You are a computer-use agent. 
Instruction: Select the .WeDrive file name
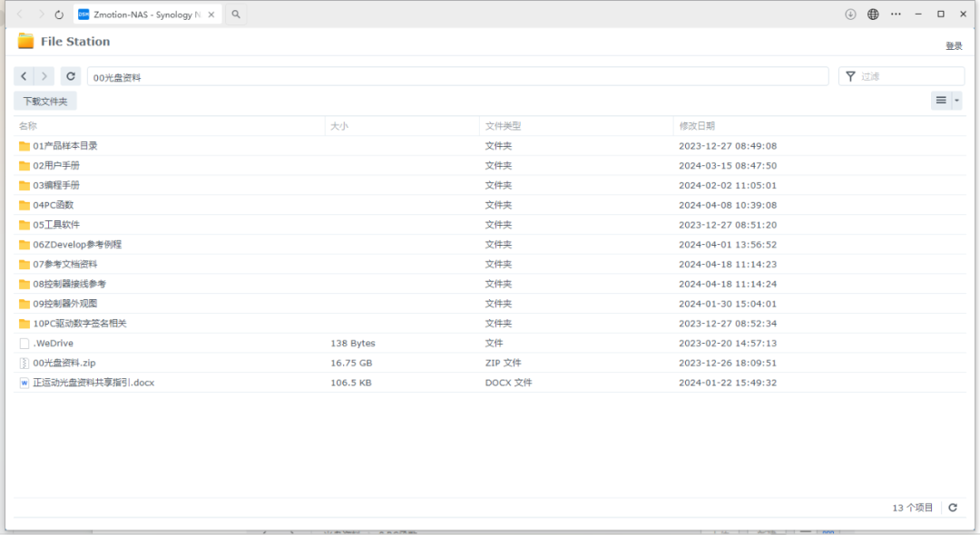[54, 344]
